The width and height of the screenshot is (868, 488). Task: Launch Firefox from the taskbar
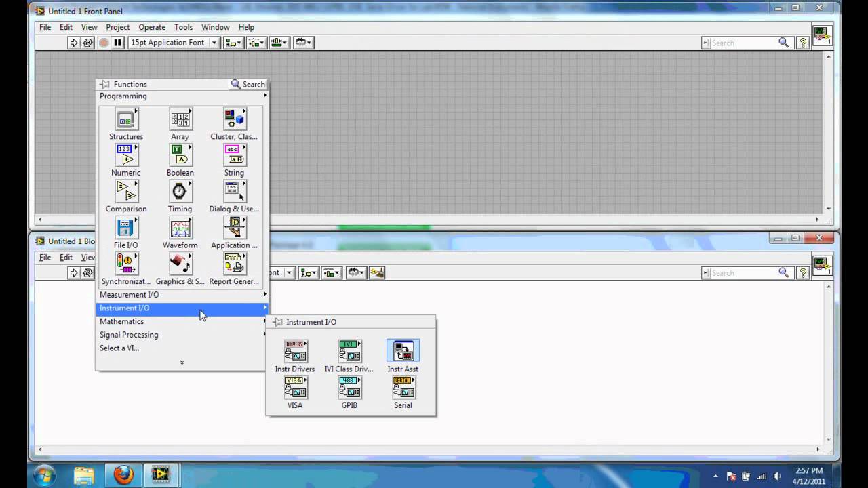point(123,475)
